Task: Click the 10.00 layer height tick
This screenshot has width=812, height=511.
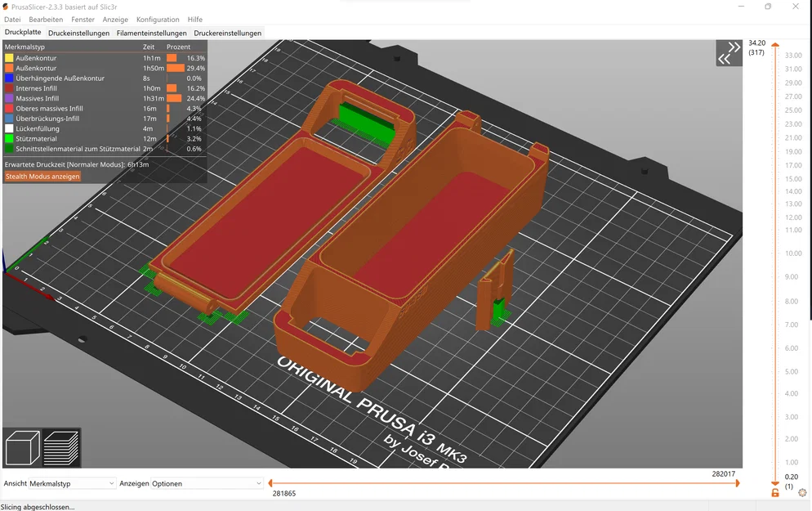Action: point(793,253)
